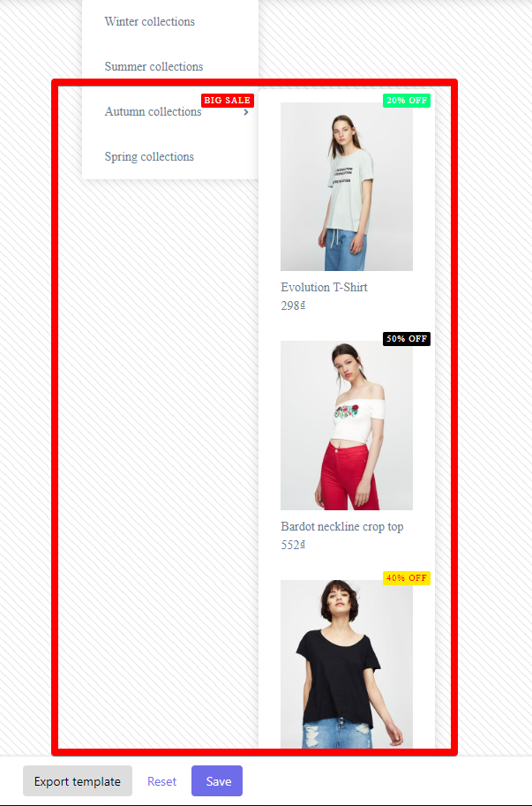Click the green 20% OFF badge
The image size is (532, 806).
click(x=407, y=101)
